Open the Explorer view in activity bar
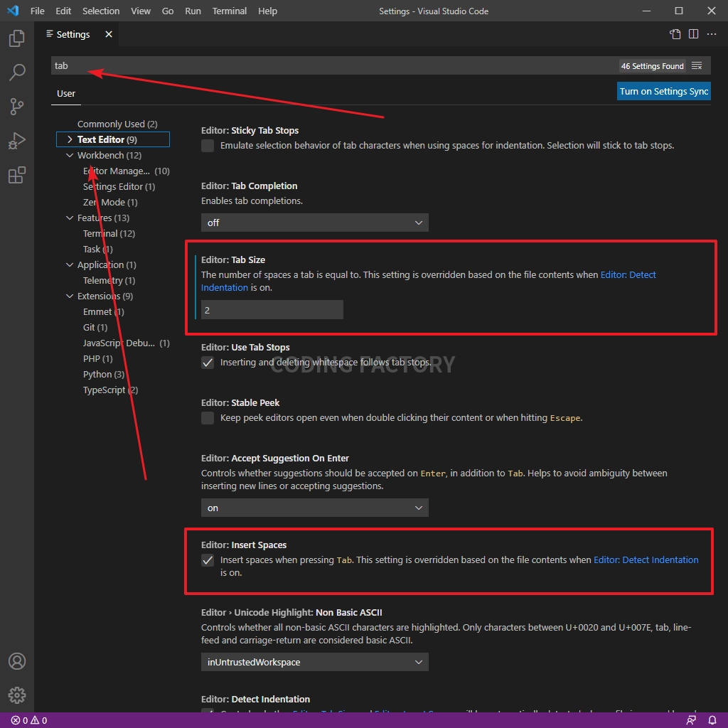Image resolution: width=728 pixels, height=728 pixels. pos(17,38)
